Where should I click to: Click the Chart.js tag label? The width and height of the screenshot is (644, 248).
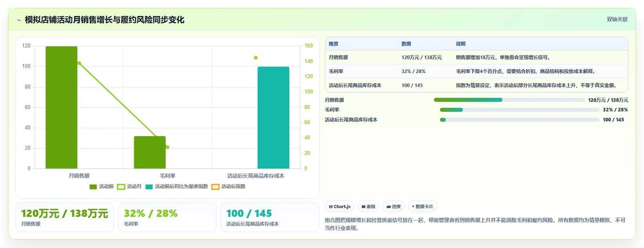[342, 206]
